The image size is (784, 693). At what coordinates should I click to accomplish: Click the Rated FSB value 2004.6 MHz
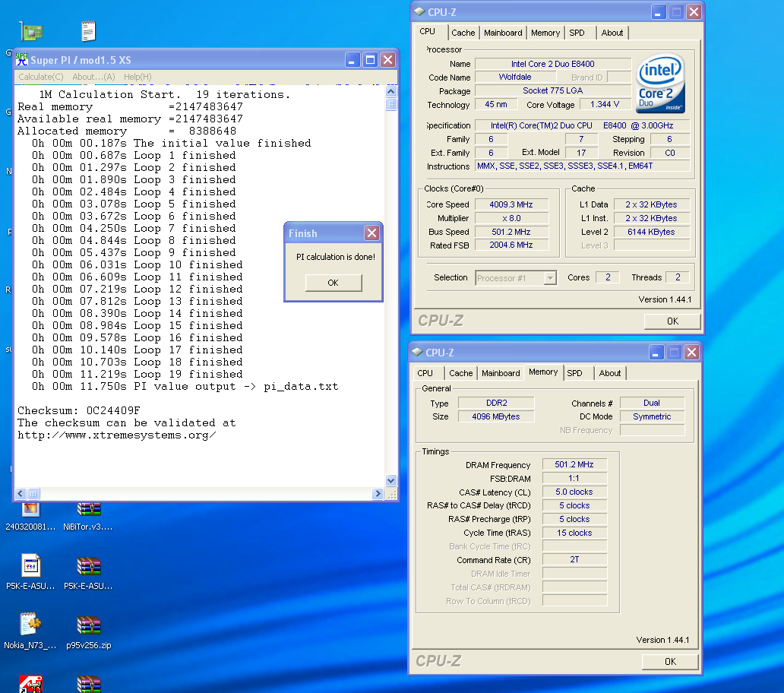click(x=511, y=245)
